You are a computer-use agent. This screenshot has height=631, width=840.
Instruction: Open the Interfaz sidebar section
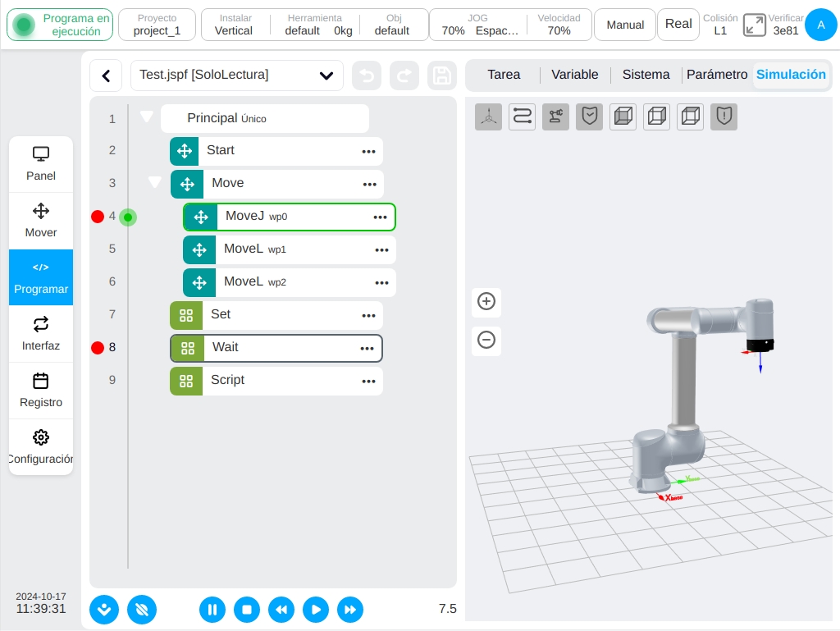pyautogui.click(x=41, y=334)
